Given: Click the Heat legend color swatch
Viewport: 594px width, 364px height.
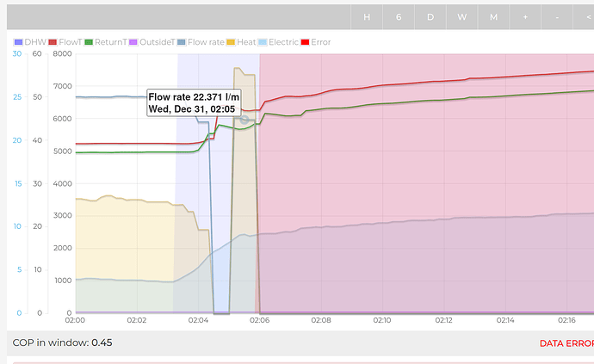Looking at the screenshot, I should [x=232, y=41].
